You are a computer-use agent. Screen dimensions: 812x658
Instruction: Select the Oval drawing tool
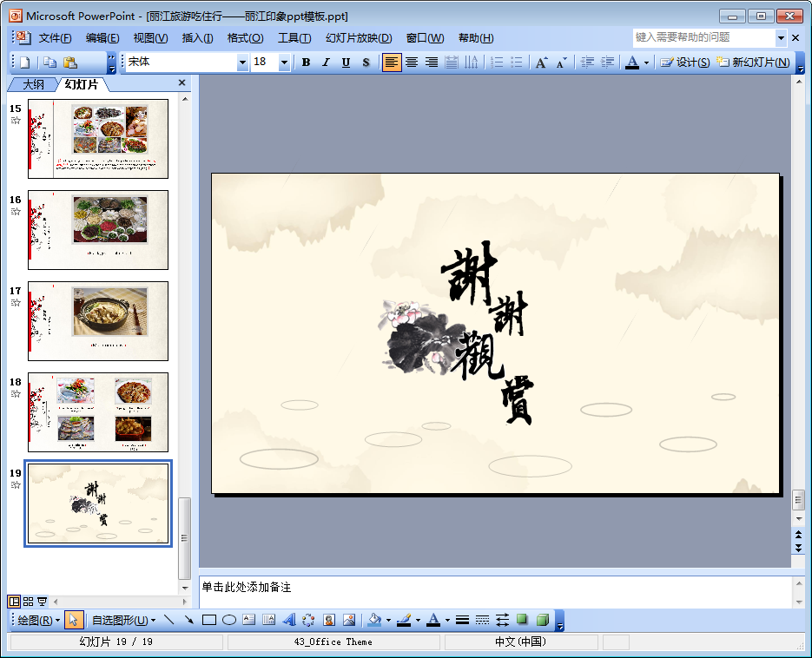coord(229,620)
